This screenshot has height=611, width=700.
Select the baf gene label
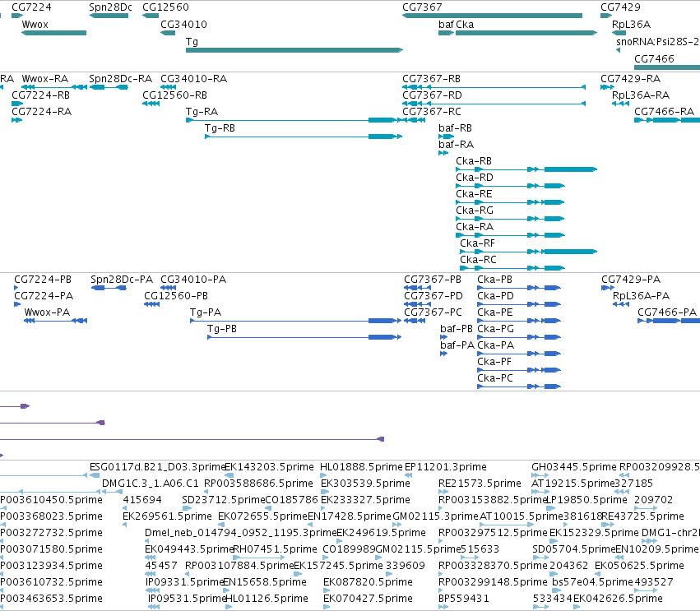[x=446, y=25]
